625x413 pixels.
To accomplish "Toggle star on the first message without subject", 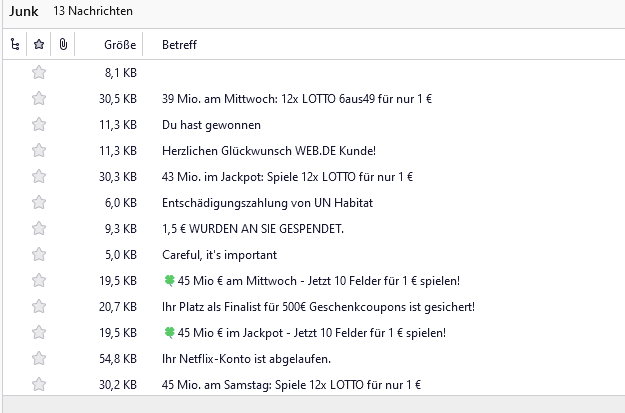I will (39, 73).
